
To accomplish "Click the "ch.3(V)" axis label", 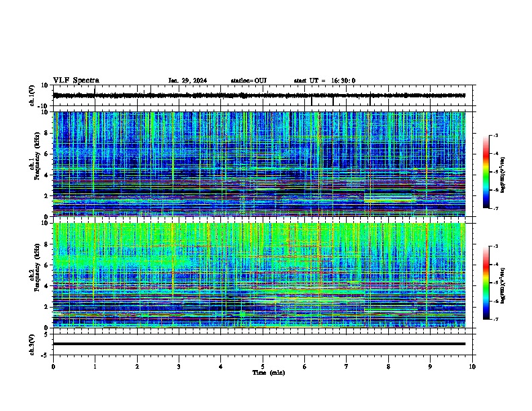I will pyautogui.click(x=32, y=345).
